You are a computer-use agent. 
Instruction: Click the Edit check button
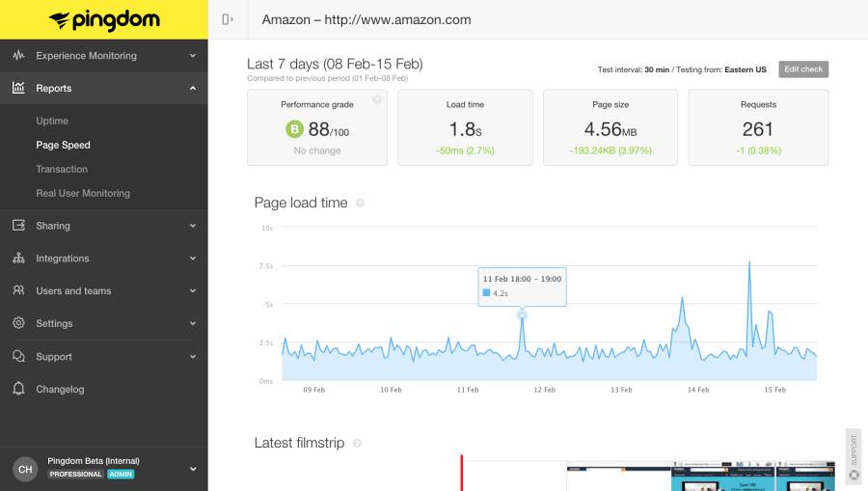coord(803,69)
